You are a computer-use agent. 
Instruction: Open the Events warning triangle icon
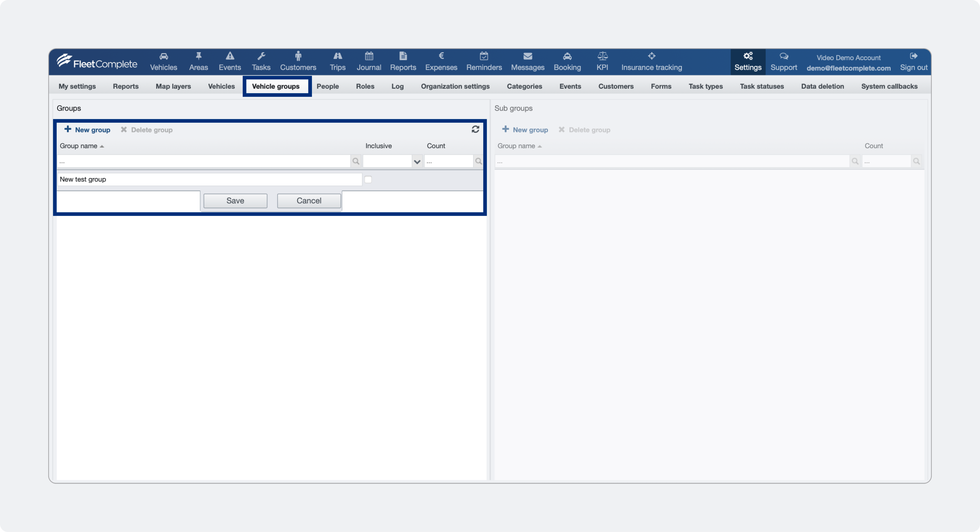click(x=229, y=56)
